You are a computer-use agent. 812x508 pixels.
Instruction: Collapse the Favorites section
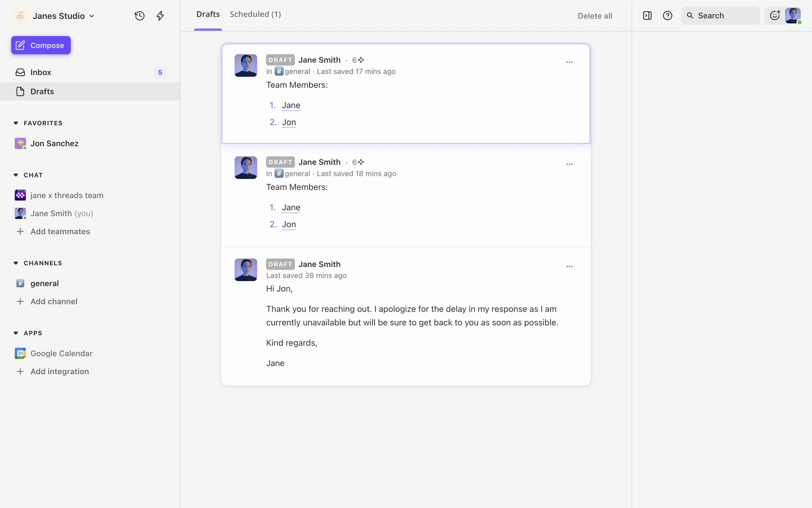pyautogui.click(x=16, y=123)
